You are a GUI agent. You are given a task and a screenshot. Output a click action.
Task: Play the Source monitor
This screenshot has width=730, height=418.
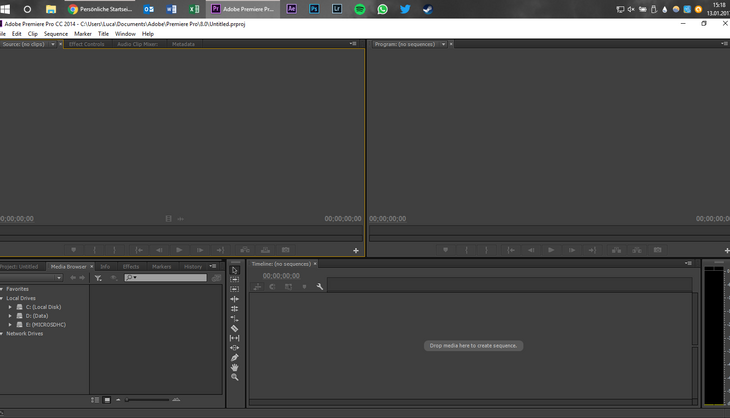coord(179,250)
